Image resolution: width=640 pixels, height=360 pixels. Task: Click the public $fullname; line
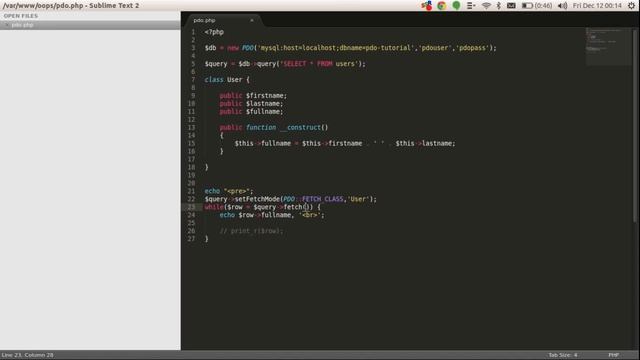(251, 111)
